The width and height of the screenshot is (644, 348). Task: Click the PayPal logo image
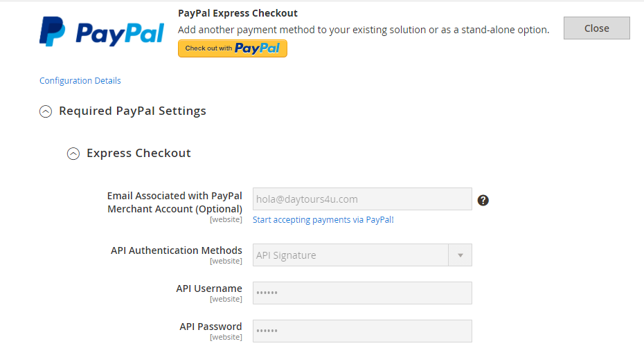102,33
